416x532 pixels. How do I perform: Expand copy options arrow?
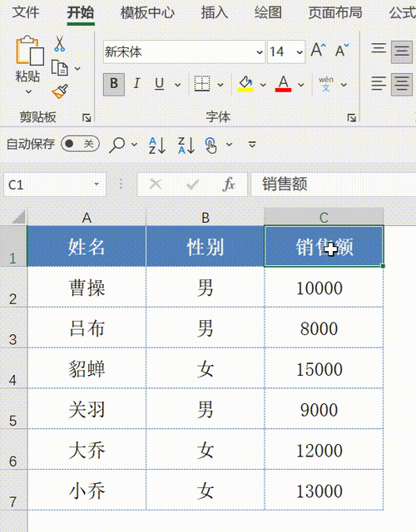click(77, 68)
